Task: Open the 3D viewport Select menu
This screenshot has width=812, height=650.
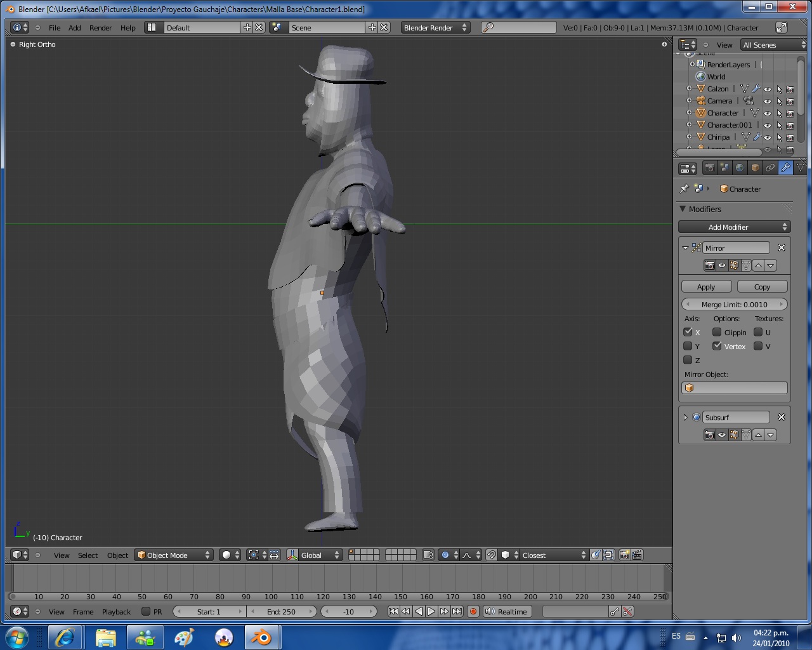Action: click(88, 555)
